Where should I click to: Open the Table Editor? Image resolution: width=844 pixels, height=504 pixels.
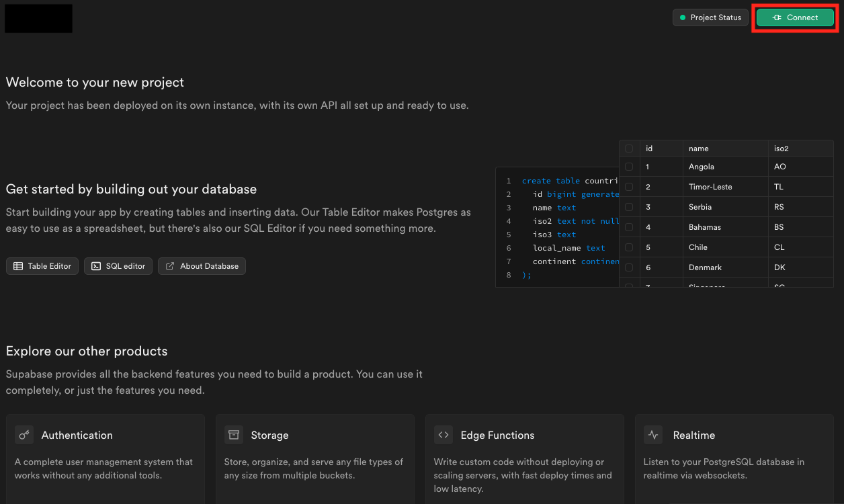point(42,266)
